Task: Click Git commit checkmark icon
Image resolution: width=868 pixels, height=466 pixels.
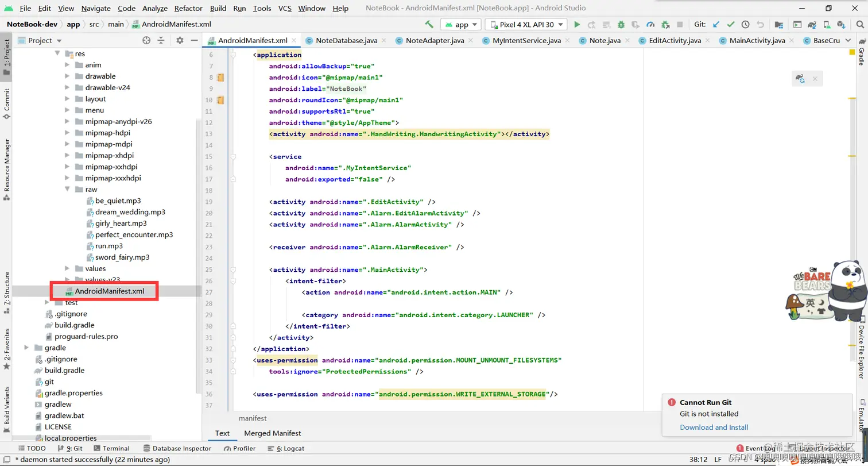Action: 731,25
